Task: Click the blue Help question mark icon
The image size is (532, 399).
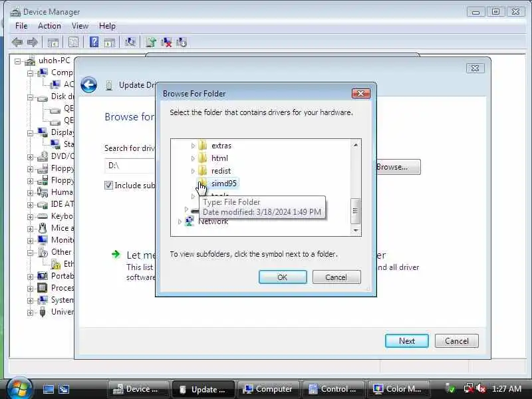Action: click(94, 42)
